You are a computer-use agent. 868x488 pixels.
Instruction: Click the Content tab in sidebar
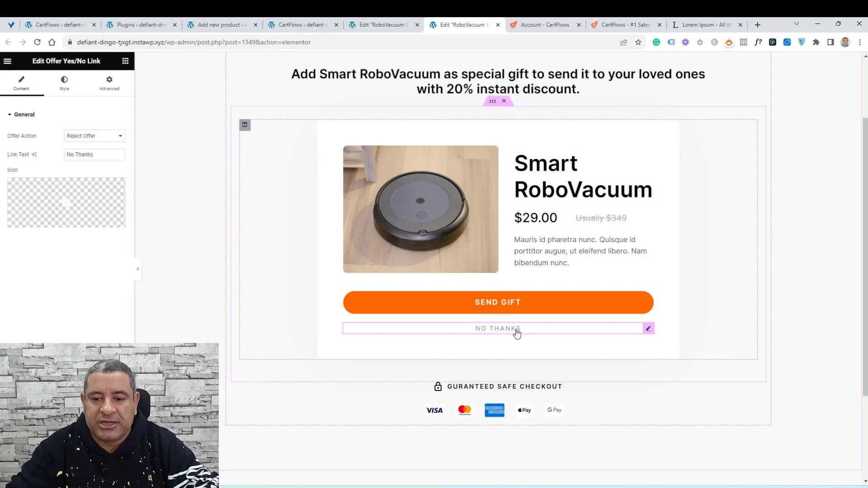point(21,83)
